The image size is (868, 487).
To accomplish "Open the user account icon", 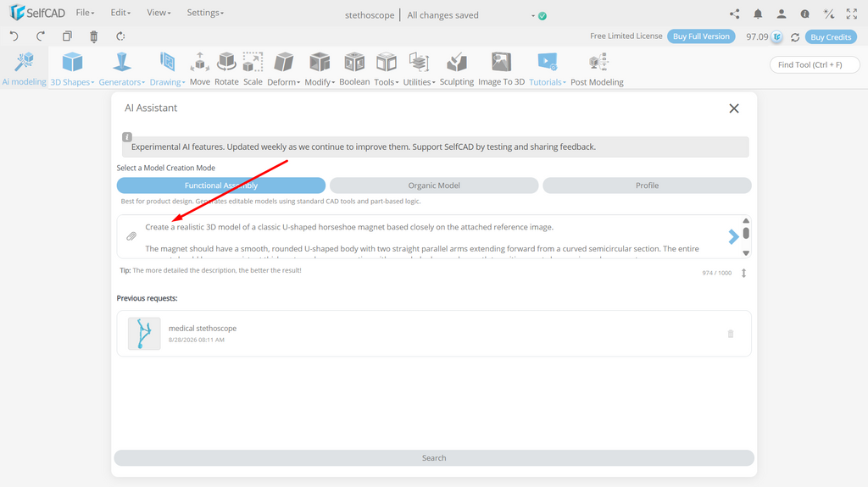I will (x=781, y=14).
